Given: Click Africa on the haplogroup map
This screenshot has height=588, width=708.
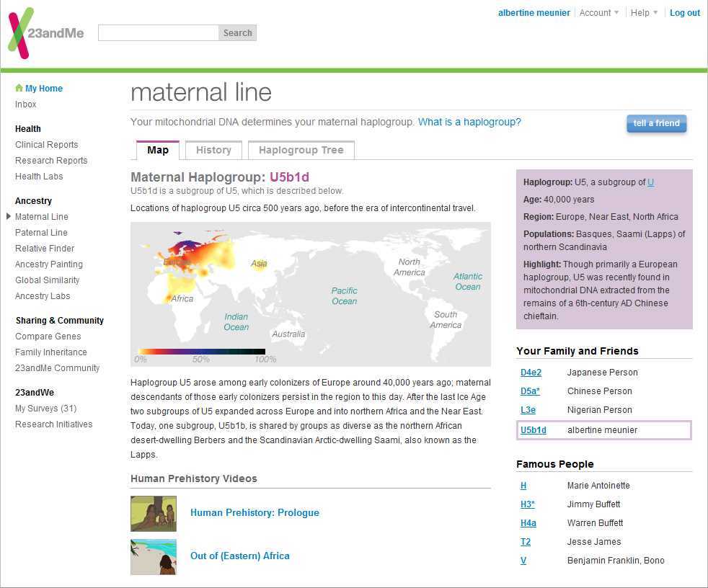Looking at the screenshot, I should point(182,298).
